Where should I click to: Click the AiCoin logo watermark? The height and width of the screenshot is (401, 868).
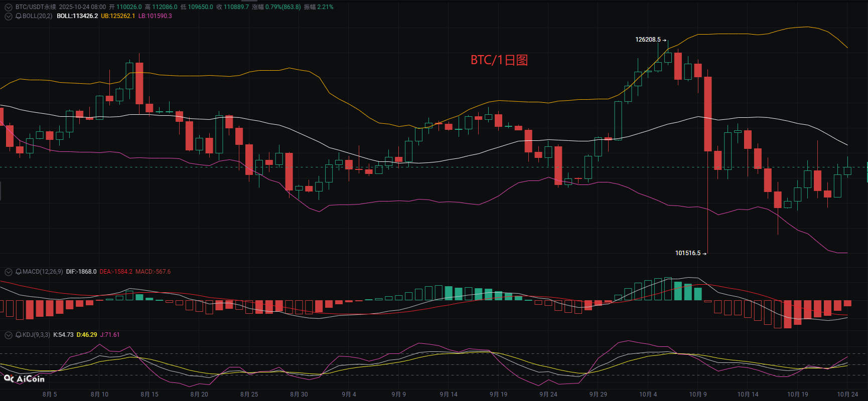(24, 379)
